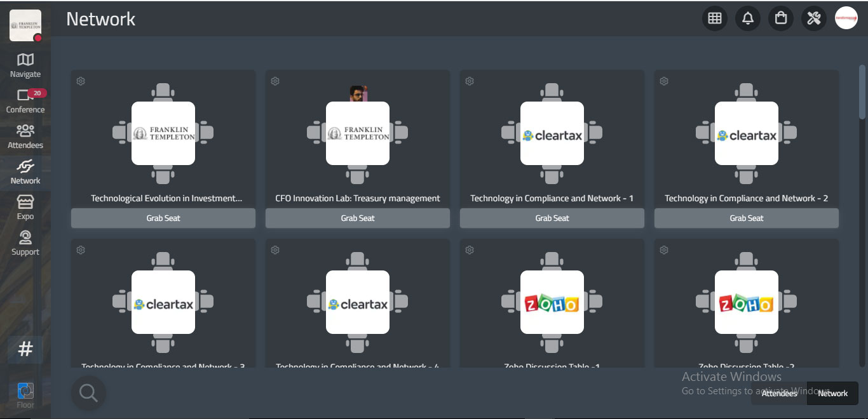Open the Floor icon in sidebar
Viewport: 868px width, 419px height.
(25, 396)
